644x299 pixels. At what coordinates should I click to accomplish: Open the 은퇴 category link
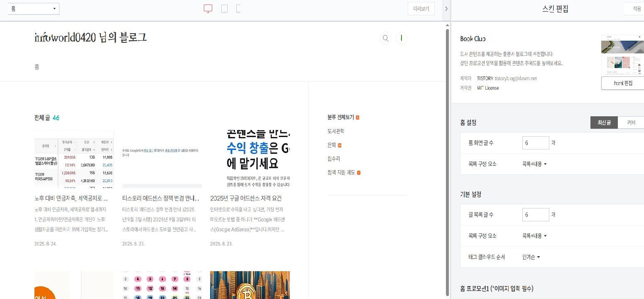pos(331,145)
